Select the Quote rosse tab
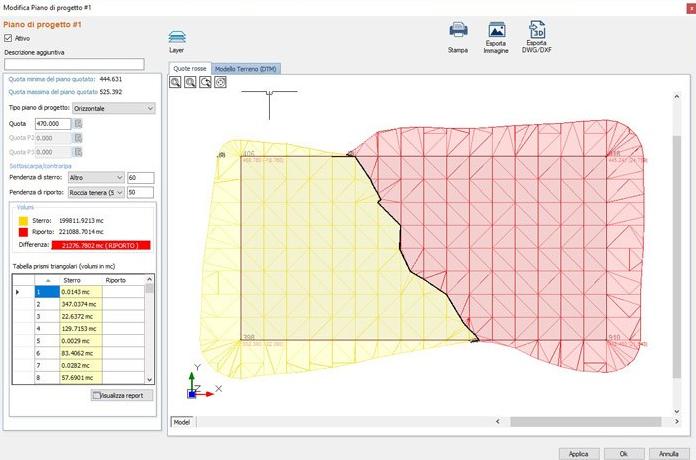The image size is (696, 460). pos(190,68)
